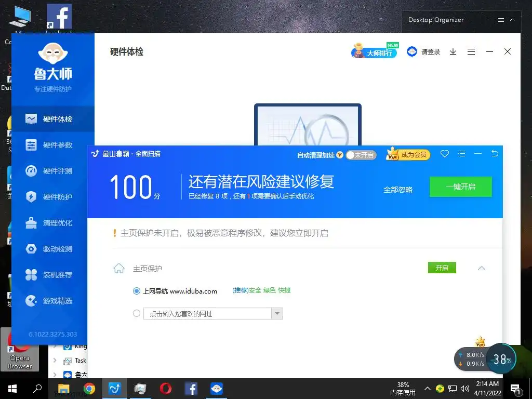This screenshot has height=399, width=532.
Task: Click the facebook desktop shortcut
Action: 59,19
